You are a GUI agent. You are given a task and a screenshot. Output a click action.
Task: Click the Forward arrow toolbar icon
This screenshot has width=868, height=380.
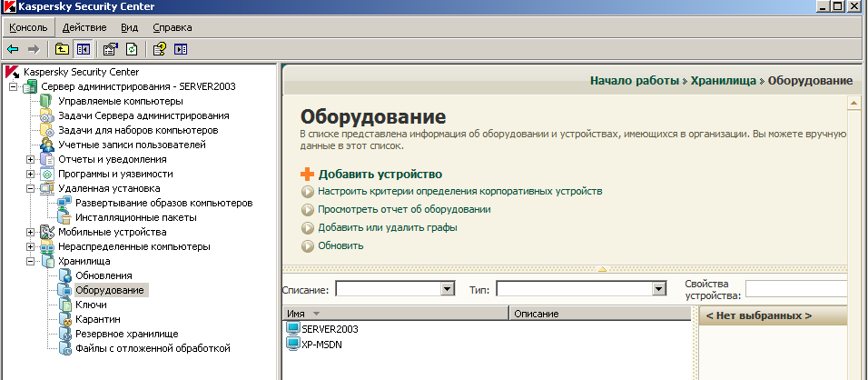coord(34,49)
